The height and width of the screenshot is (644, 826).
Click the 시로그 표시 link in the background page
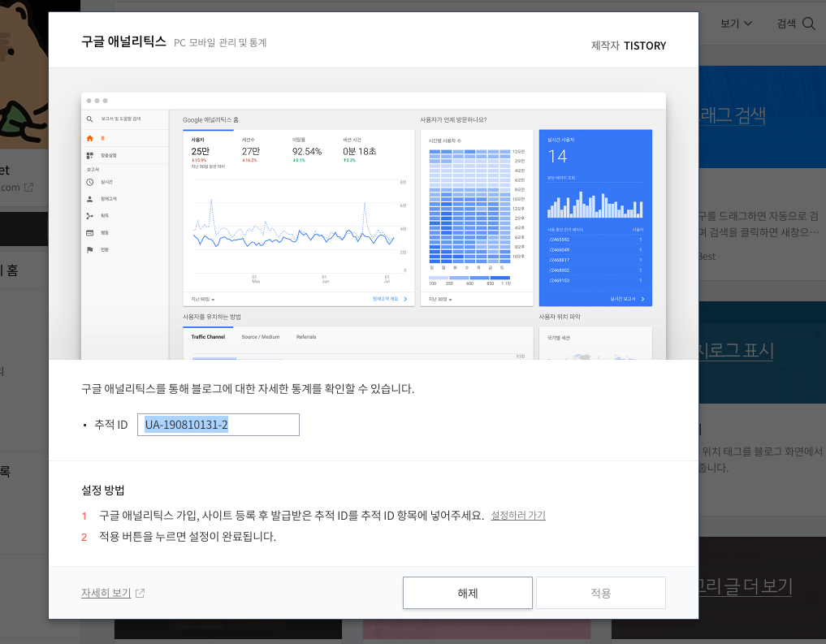click(x=735, y=350)
